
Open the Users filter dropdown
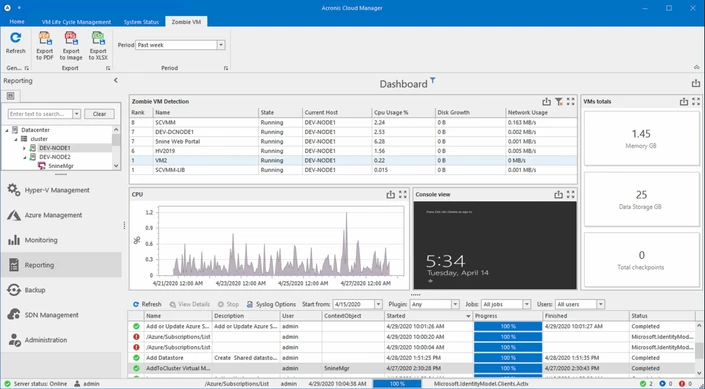600,304
